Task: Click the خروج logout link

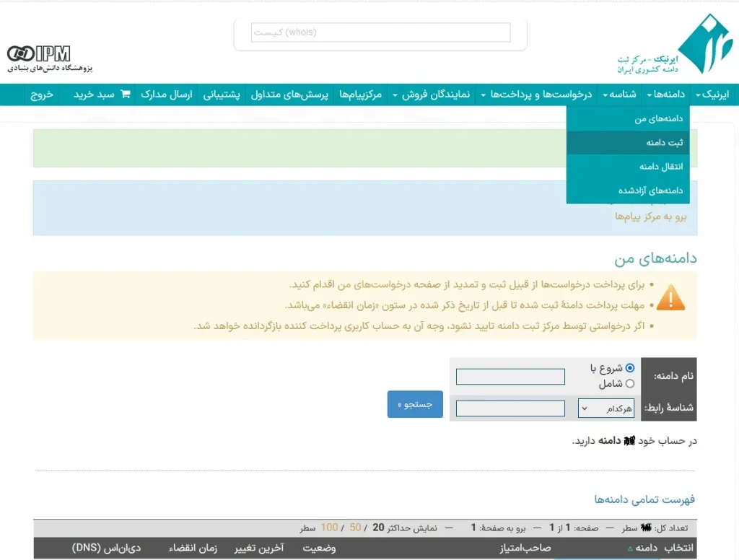Action: click(x=42, y=95)
